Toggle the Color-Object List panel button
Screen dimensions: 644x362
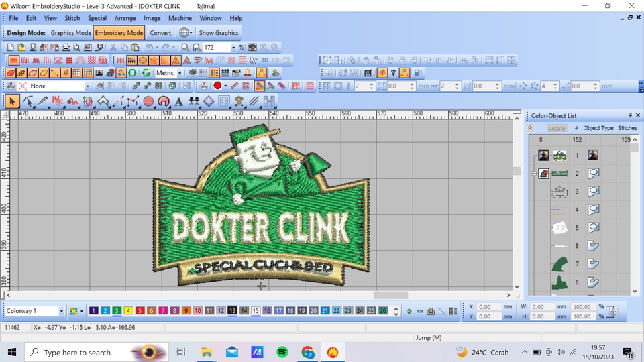(x=214, y=73)
